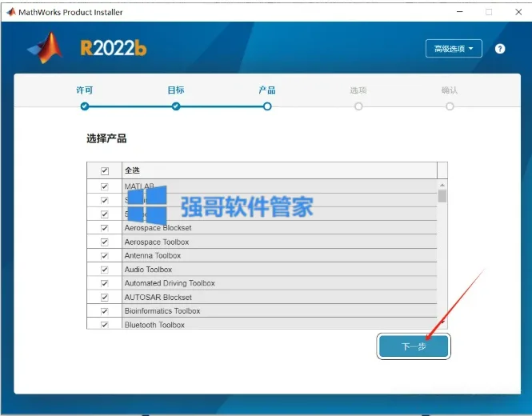
Task: Toggle Automated Driving Toolbox checkbox
Action: tap(105, 283)
